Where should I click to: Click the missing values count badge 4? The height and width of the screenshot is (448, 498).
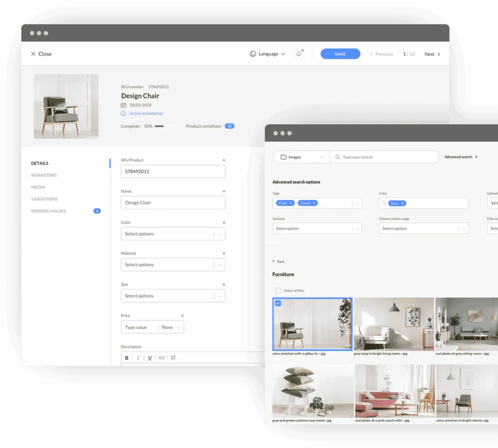[x=97, y=211]
